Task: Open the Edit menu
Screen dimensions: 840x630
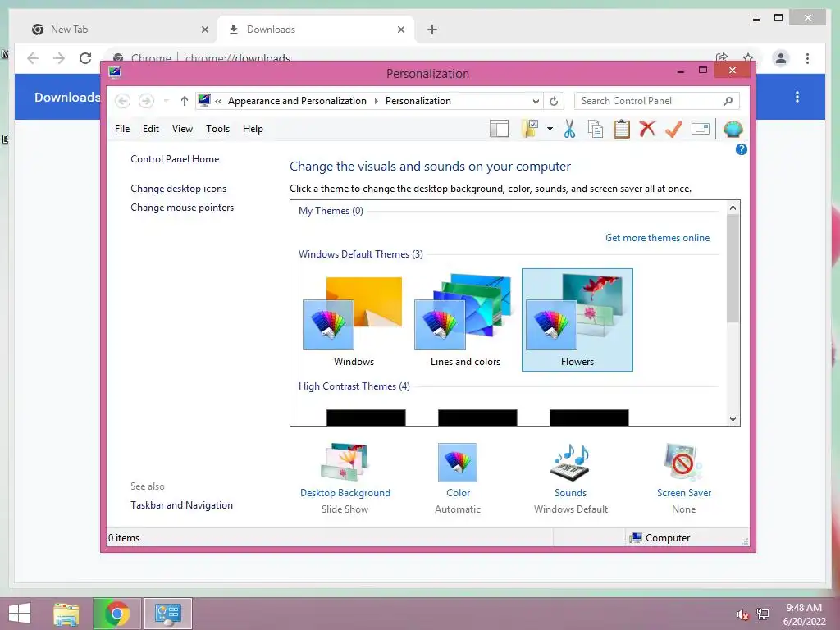Action: (151, 129)
